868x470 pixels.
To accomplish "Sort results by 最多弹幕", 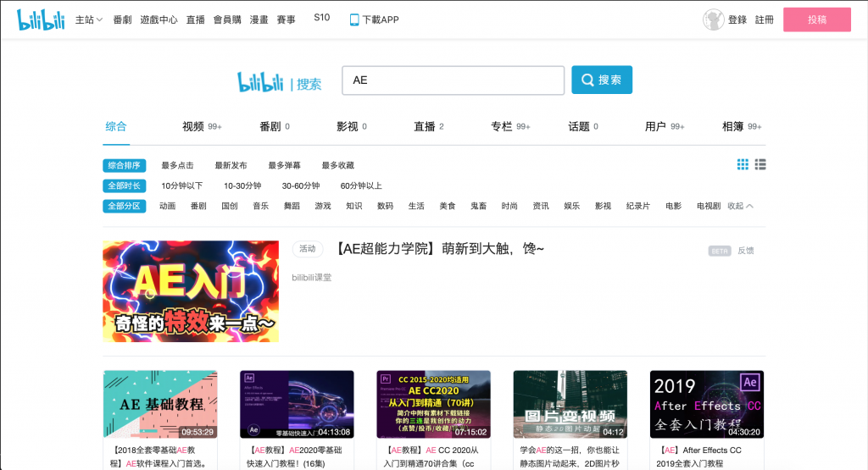I will click(285, 165).
